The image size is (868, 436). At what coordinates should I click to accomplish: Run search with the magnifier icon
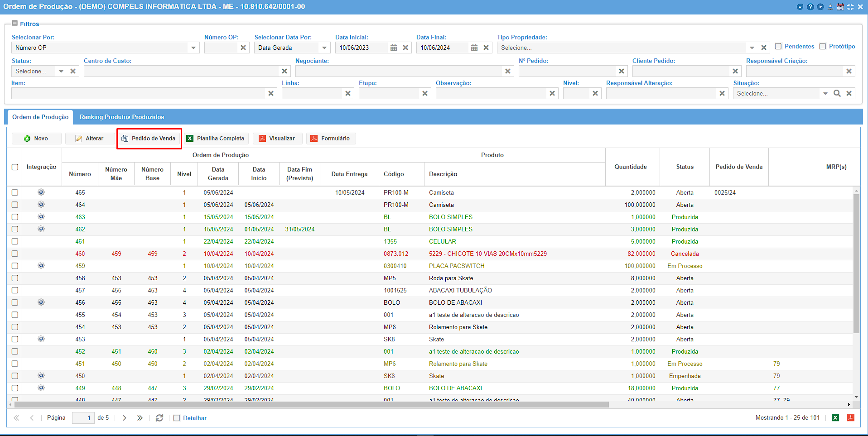tap(837, 93)
